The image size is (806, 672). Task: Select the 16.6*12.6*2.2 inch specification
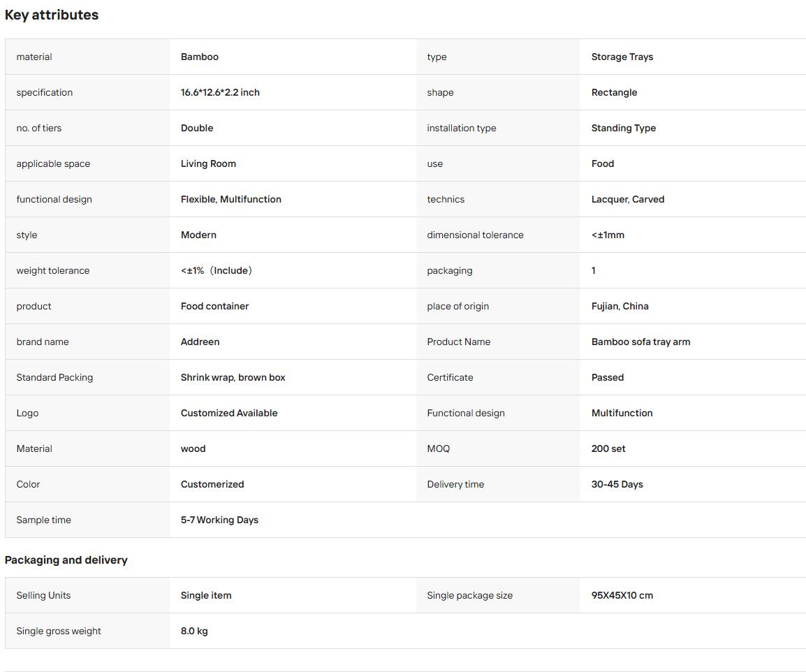[220, 92]
